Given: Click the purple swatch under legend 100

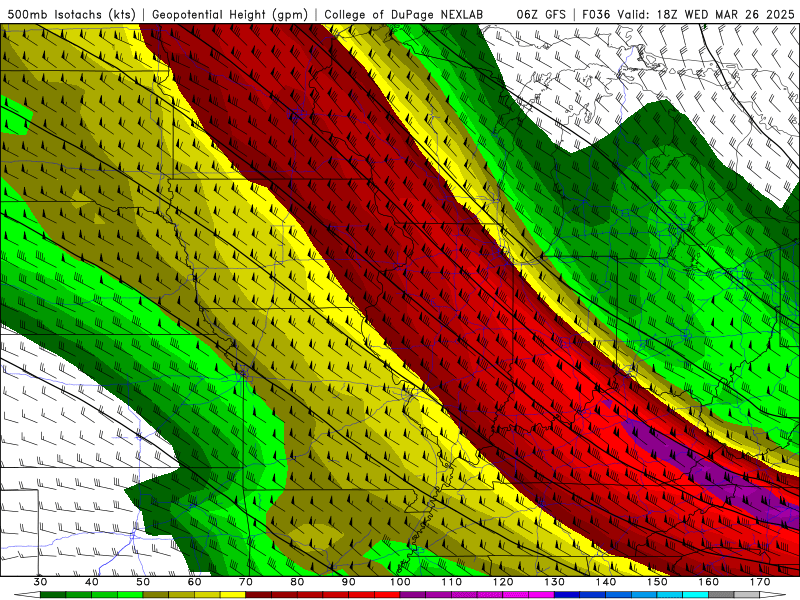Looking at the screenshot, I should click(413, 595).
